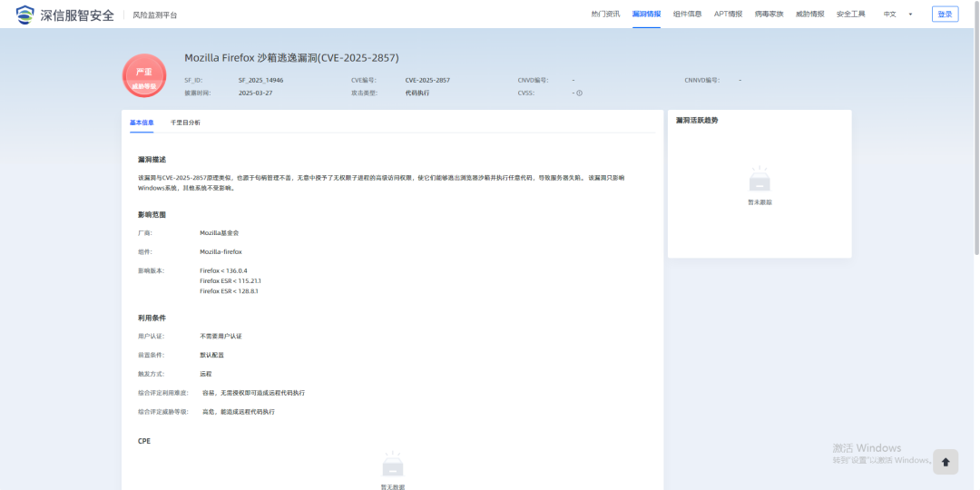This screenshot has height=490, width=980.
Task: Click the SF_ID value SF_2025_14946
Action: click(x=261, y=81)
